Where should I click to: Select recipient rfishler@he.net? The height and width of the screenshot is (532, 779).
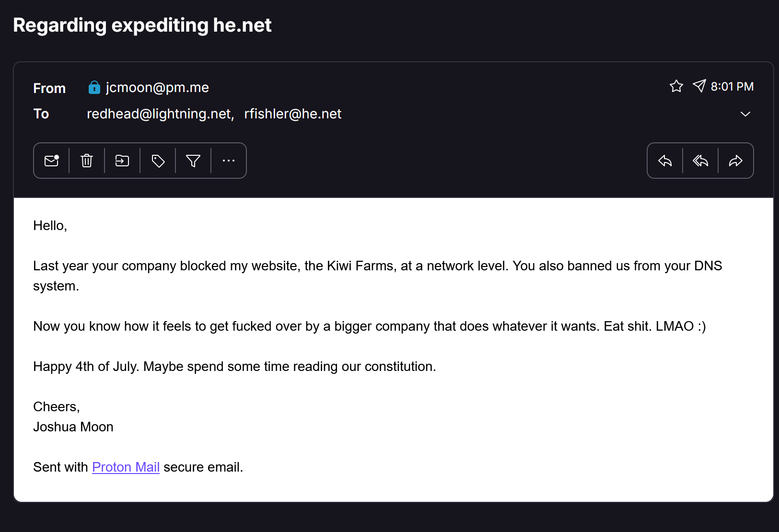coord(292,114)
